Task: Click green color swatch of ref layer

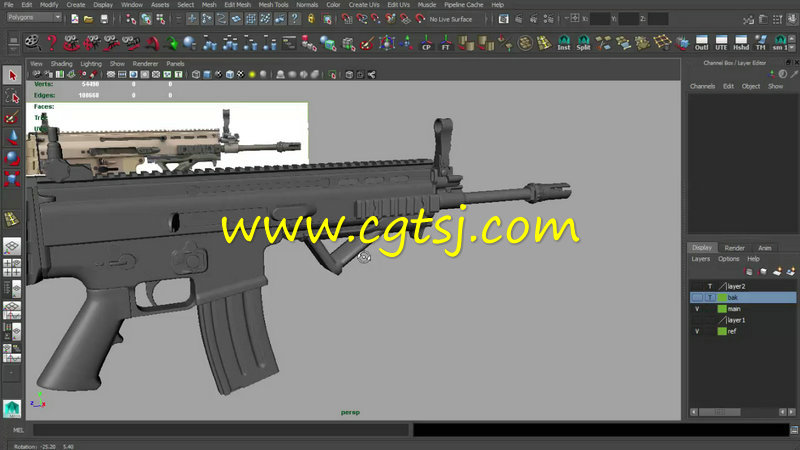Action: (x=722, y=331)
